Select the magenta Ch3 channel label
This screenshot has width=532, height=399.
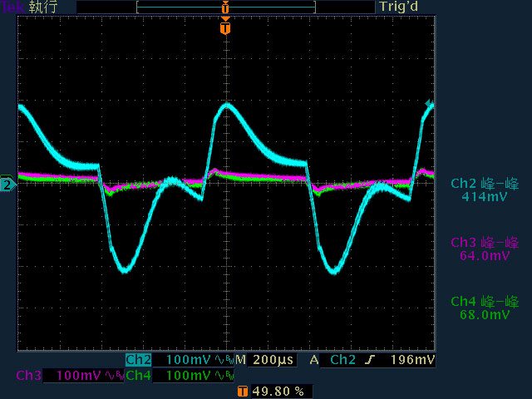click(27, 376)
